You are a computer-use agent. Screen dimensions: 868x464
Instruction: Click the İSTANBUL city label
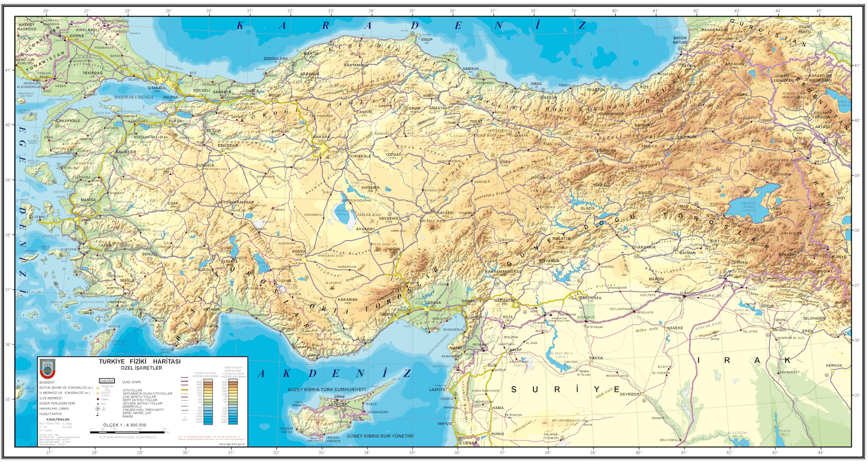[x=157, y=87]
